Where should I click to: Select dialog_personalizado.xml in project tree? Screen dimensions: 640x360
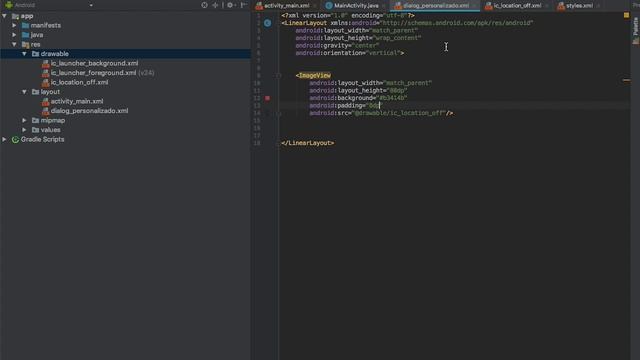[89, 111]
